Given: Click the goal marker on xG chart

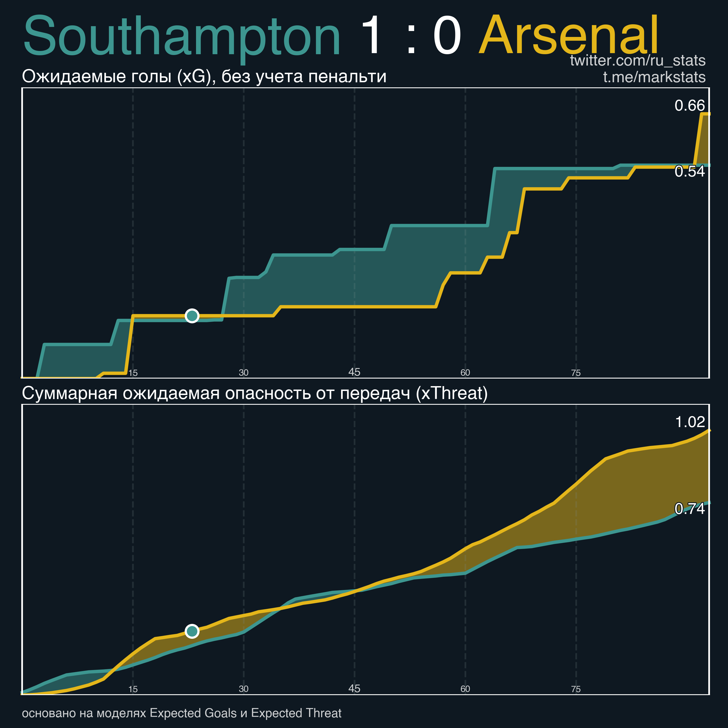Looking at the screenshot, I should coord(192,316).
